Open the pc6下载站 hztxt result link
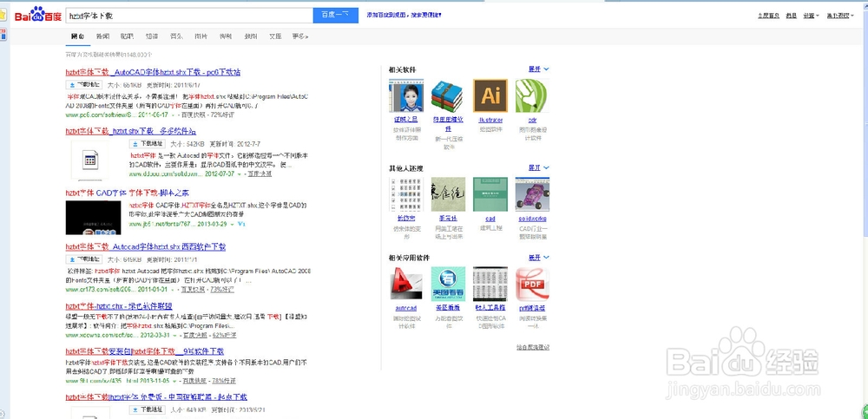Image resolution: width=868 pixels, height=419 pixels. 153,73
